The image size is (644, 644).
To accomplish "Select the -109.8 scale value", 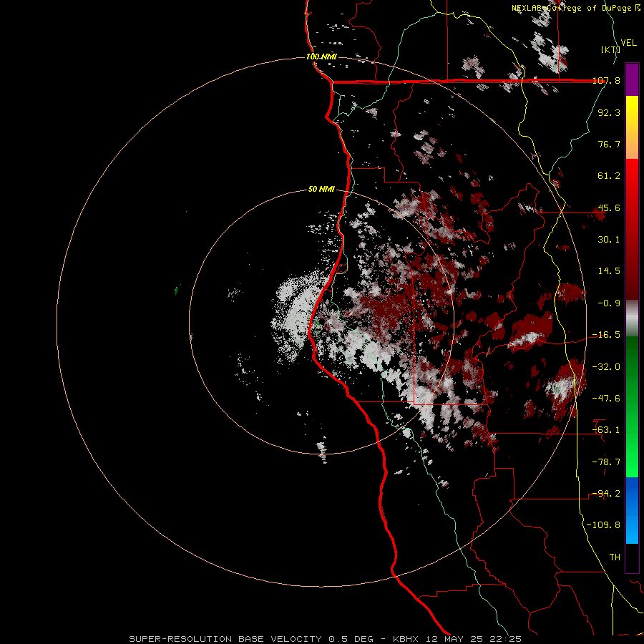I will [604, 525].
